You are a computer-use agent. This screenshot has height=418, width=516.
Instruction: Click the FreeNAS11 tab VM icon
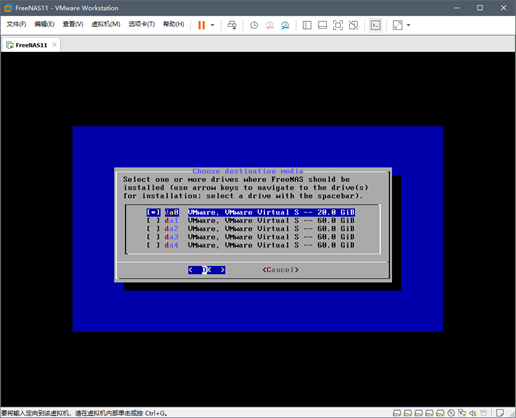pyautogui.click(x=10, y=45)
